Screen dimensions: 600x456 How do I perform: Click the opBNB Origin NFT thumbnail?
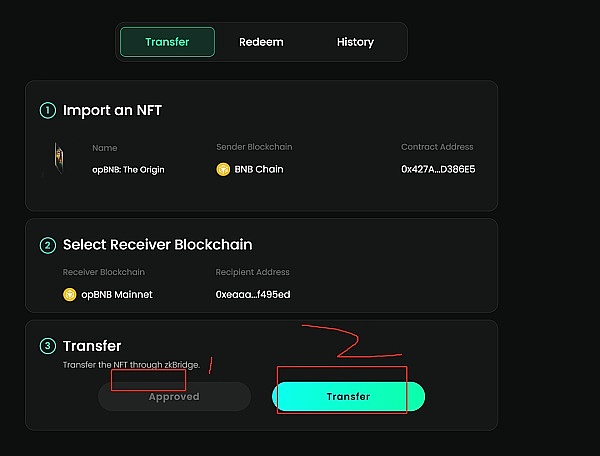coord(57,159)
